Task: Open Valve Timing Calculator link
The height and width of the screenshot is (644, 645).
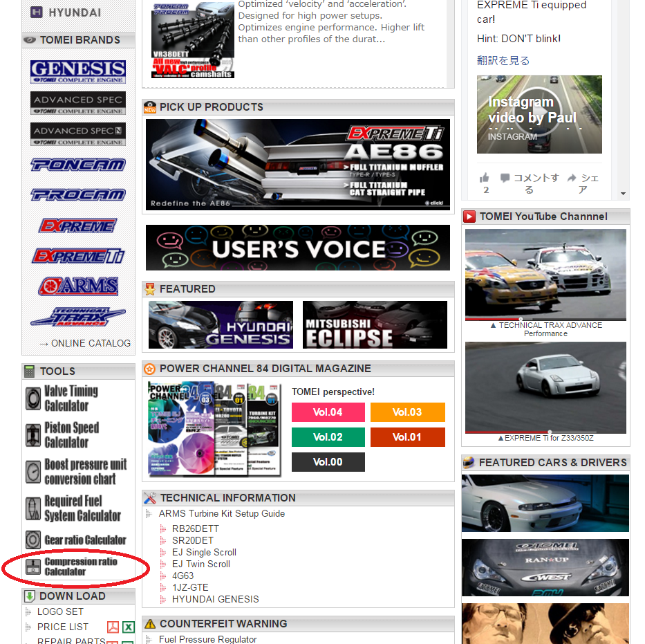Action: (71, 398)
